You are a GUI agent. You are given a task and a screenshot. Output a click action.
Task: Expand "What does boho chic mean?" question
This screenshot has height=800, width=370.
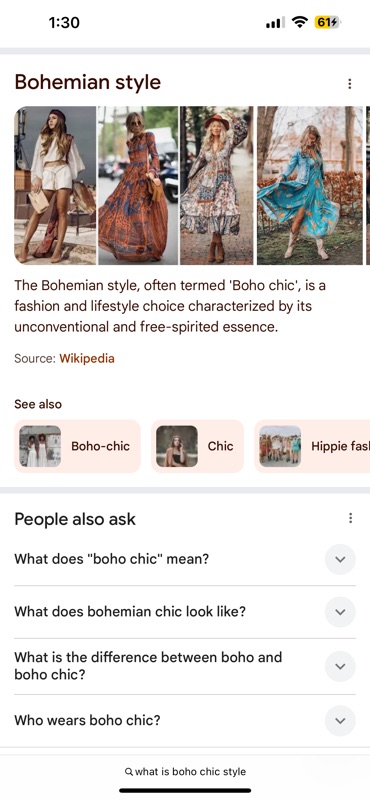(340, 559)
